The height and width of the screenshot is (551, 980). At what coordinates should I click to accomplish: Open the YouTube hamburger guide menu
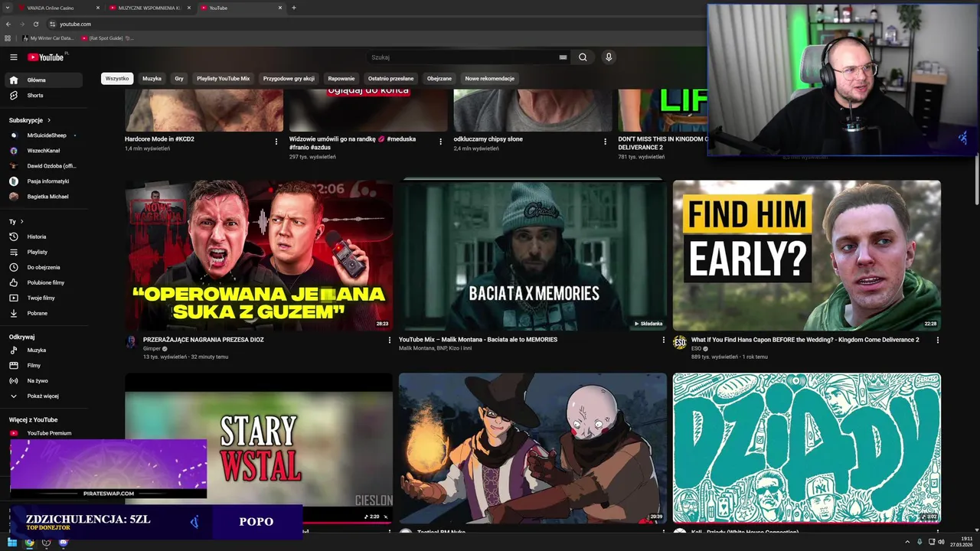point(14,57)
